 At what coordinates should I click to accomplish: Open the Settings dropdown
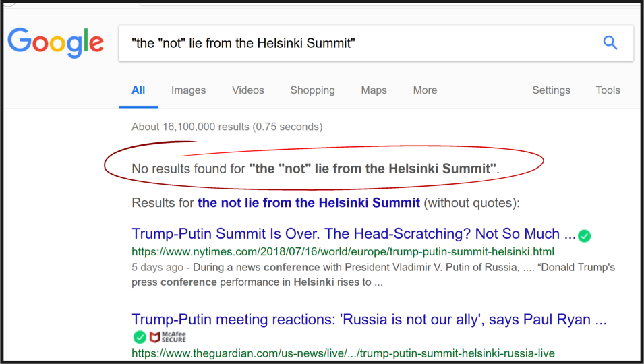coord(551,90)
